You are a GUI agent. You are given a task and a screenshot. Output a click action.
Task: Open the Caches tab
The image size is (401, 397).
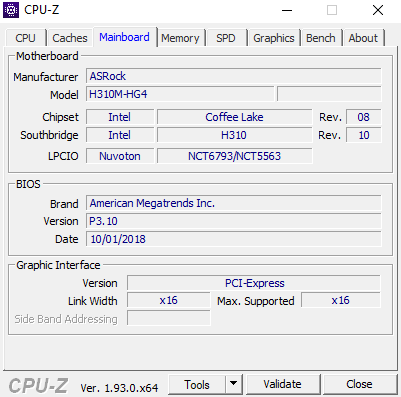coord(70,38)
